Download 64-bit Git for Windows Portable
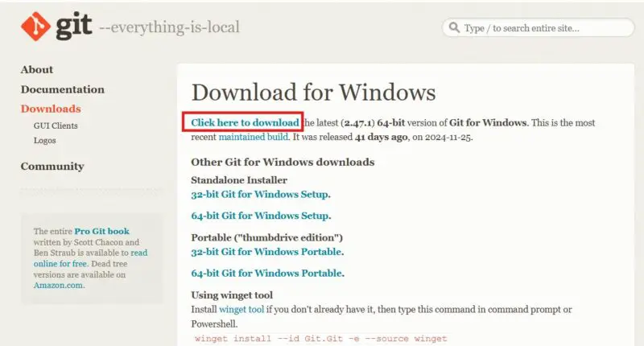The image size is (644, 346). coord(268,273)
